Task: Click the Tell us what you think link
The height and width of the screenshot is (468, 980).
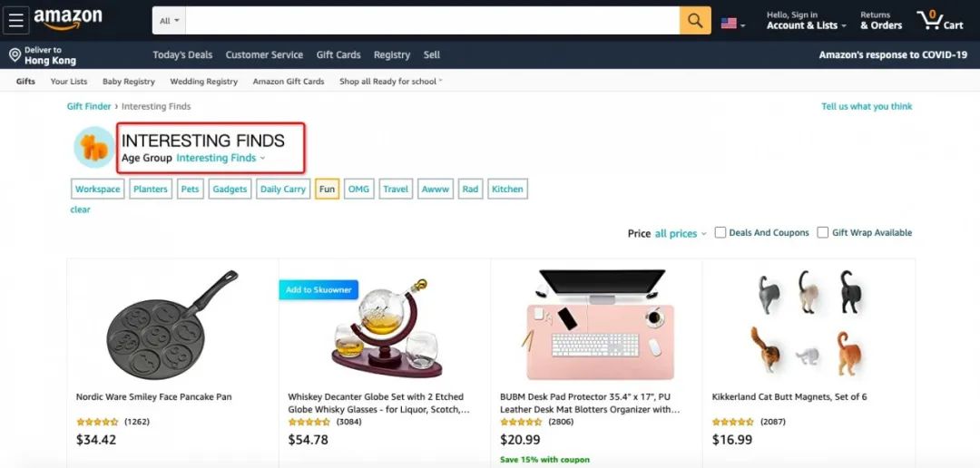Action: [867, 106]
